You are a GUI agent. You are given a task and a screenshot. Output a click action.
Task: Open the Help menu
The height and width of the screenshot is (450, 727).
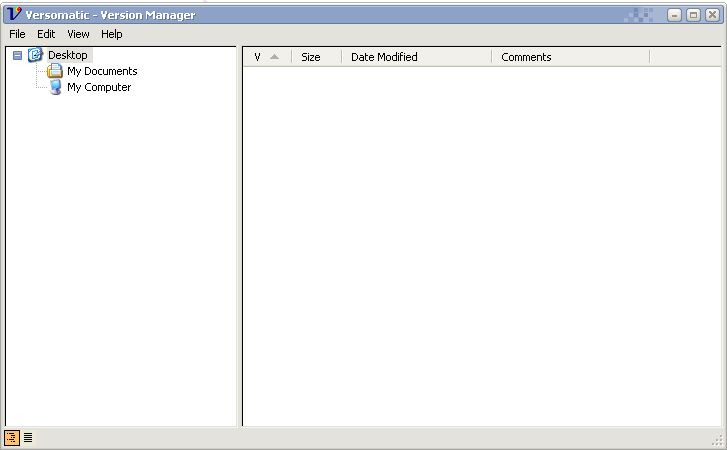coord(112,34)
